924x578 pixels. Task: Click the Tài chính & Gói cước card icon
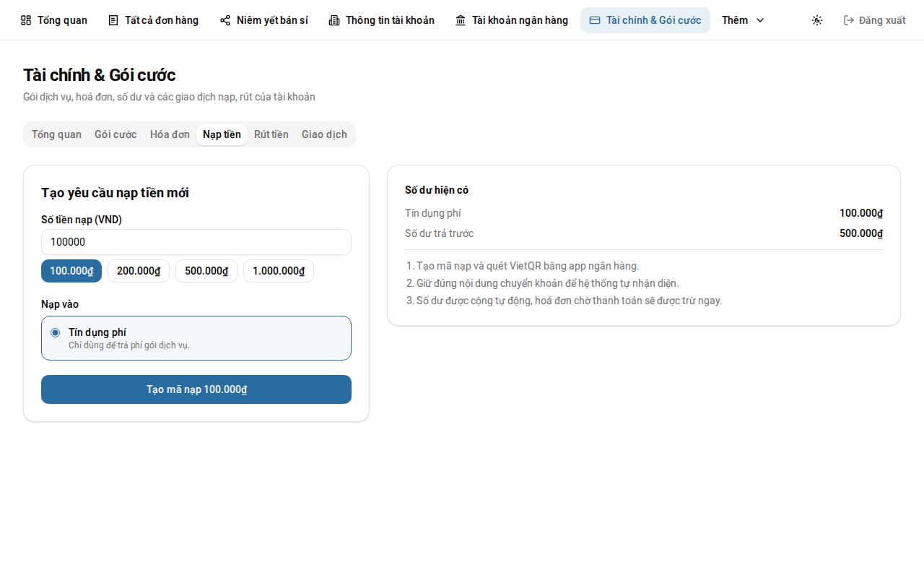595,20
